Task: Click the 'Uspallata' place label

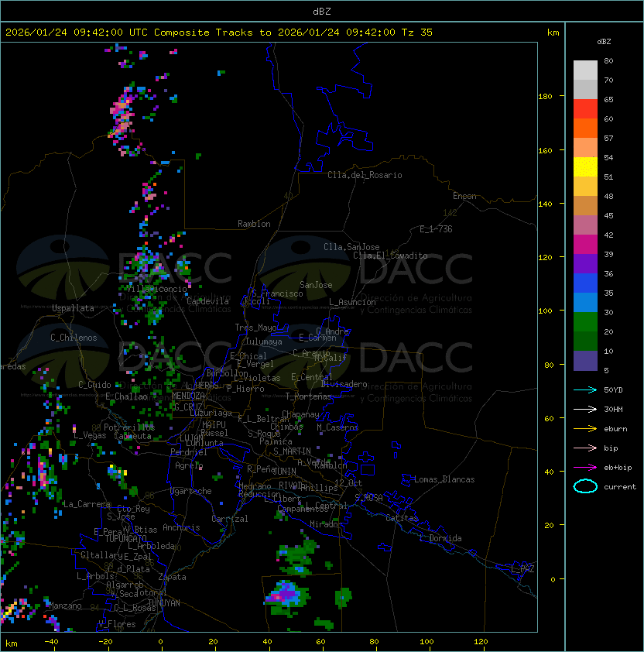Action: pos(73,308)
